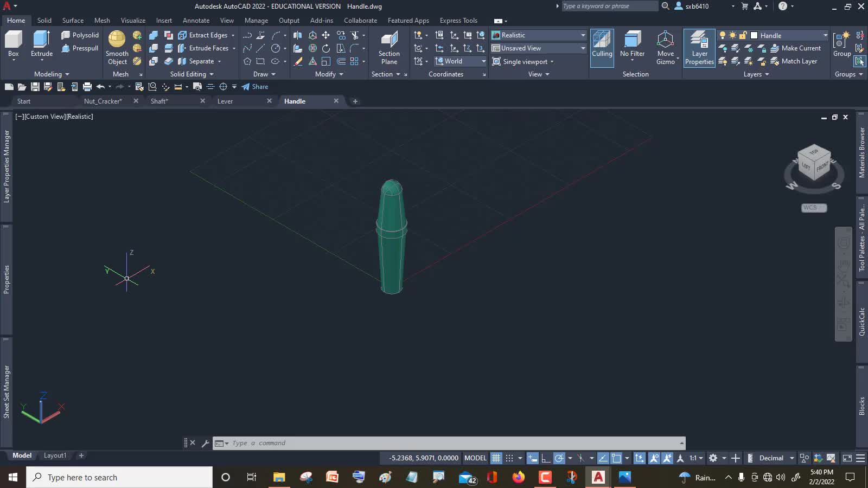Click the Save icon in quick access toolbar
This screenshot has width=868, height=488.
35,86
